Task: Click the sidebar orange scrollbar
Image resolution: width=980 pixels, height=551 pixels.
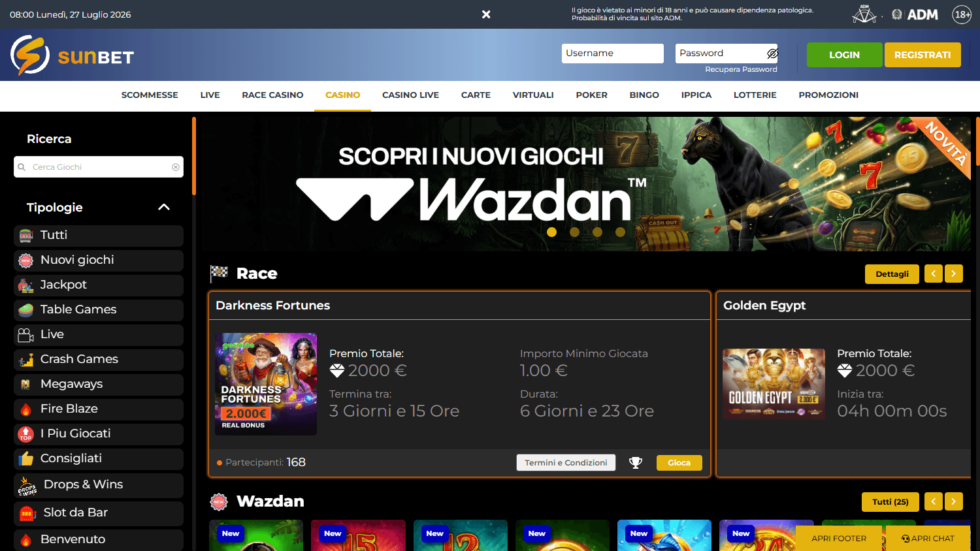Action: [194, 156]
